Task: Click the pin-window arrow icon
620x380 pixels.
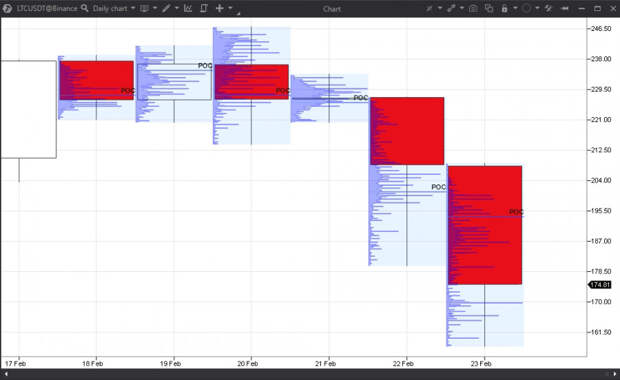Action: point(565,8)
